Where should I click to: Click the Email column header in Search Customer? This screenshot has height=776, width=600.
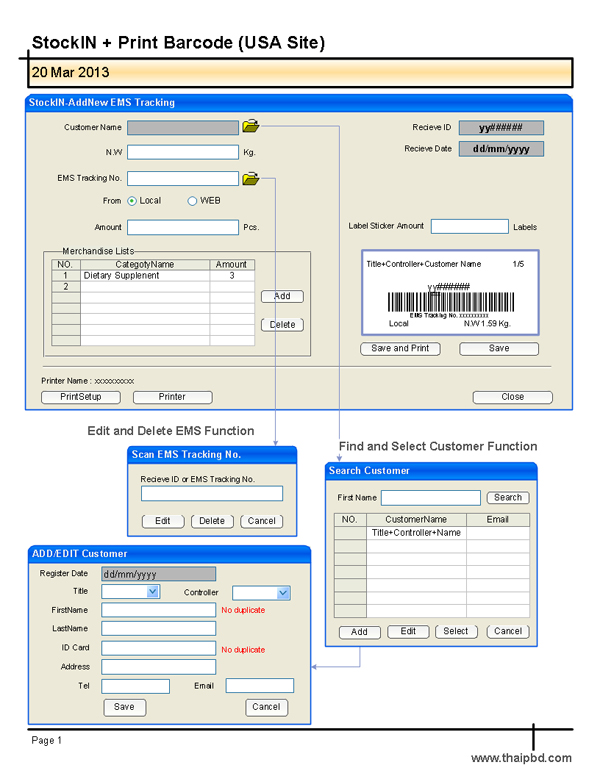(498, 520)
